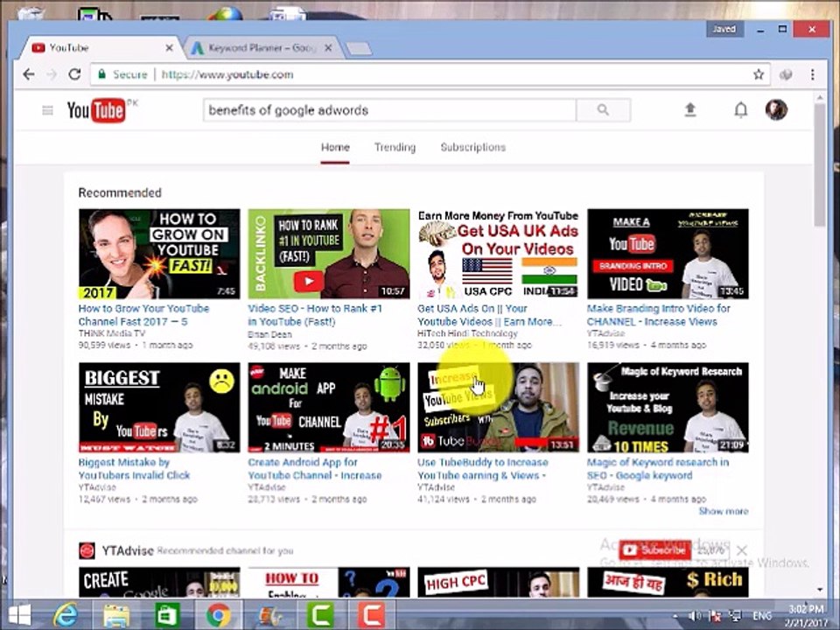Open 'Magic of Keyword research in SEO' title
Screen dimensions: 840x630
point(658,469)
